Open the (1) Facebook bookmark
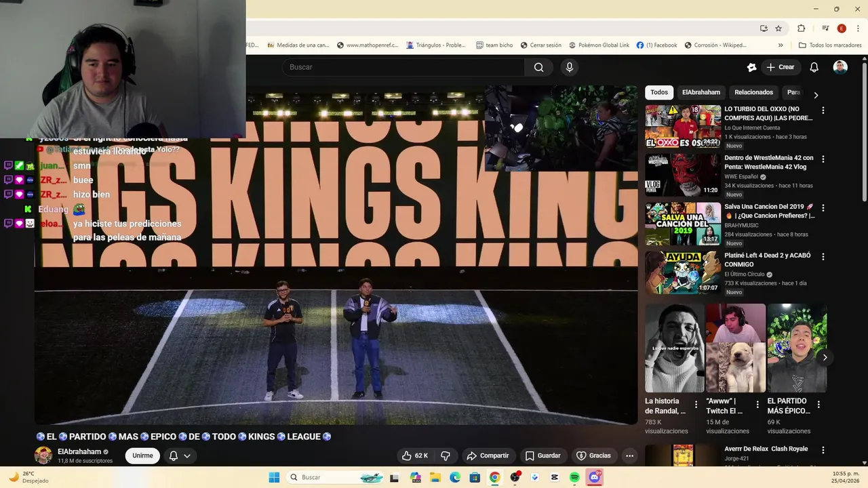 pyautogui.click(x=656, y=45)
